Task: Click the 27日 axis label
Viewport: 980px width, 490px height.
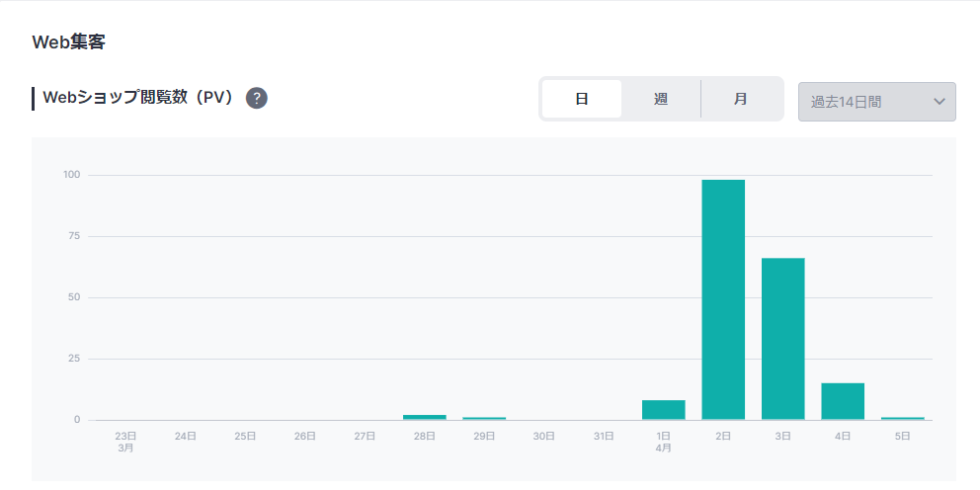Action: click(x=365, y=437)
